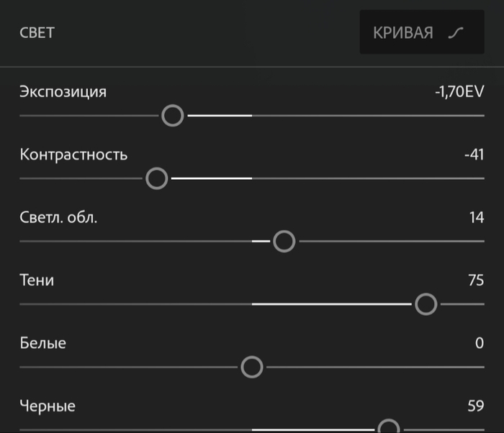Select the Белые slider knob
This screenshot has width=504, height=433.
tap(252, 368)
